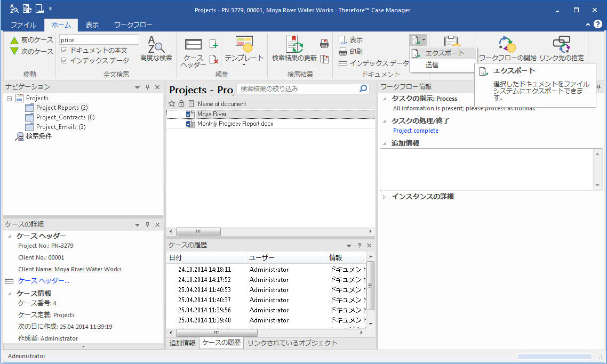607x364 pixels.
Task: Start a workflow (ワークフローの開始)
Action: pyautogui.click(x=507, y=49)
